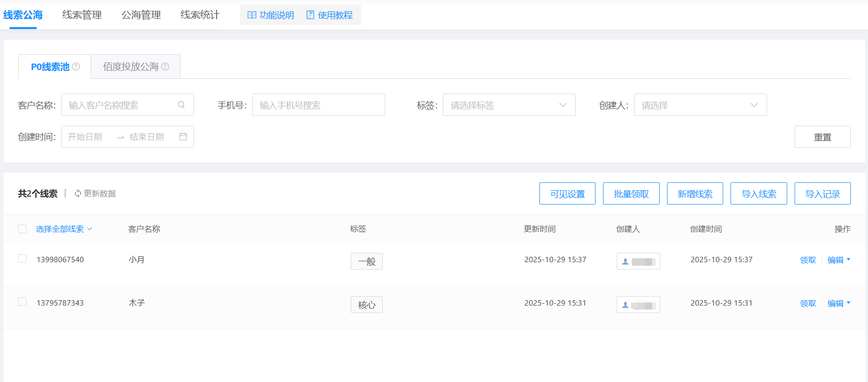The image size is (868, 382).
Task: Click help icon beside 佰度投放公海
Action: pyautogui.click(x=165, y=67)
